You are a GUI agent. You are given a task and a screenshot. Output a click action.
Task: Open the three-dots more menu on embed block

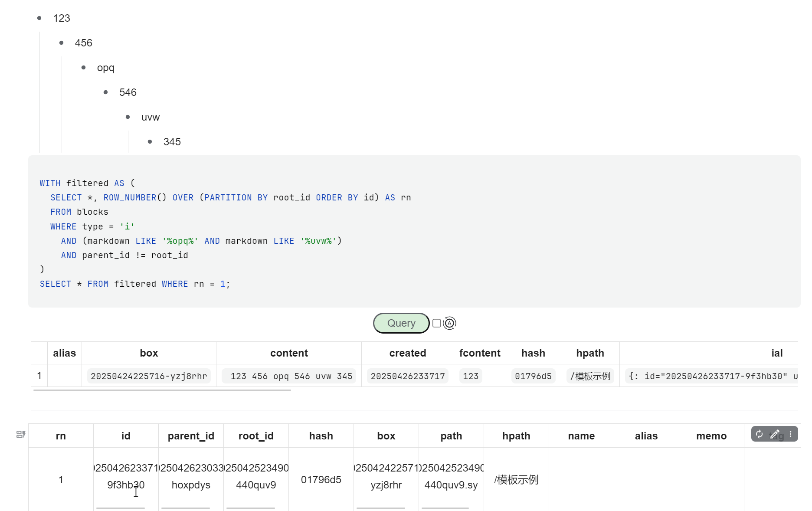(x=790, y=434)
